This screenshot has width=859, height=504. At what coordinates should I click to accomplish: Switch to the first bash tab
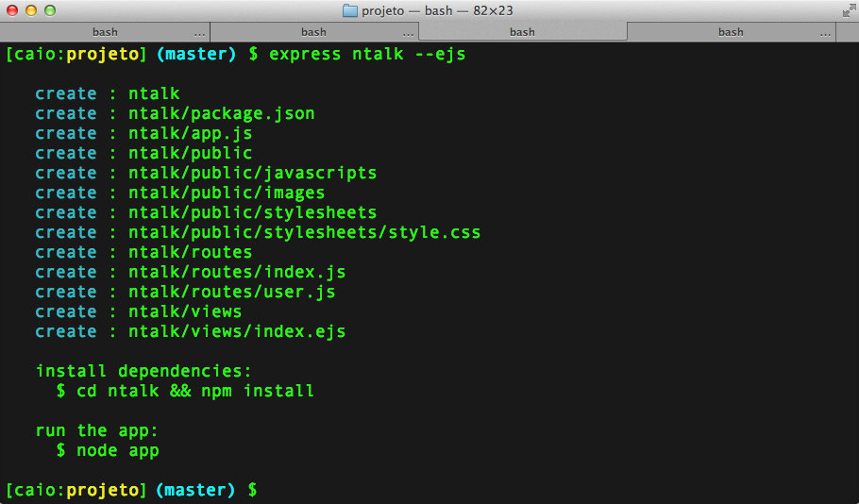(104, 32)
